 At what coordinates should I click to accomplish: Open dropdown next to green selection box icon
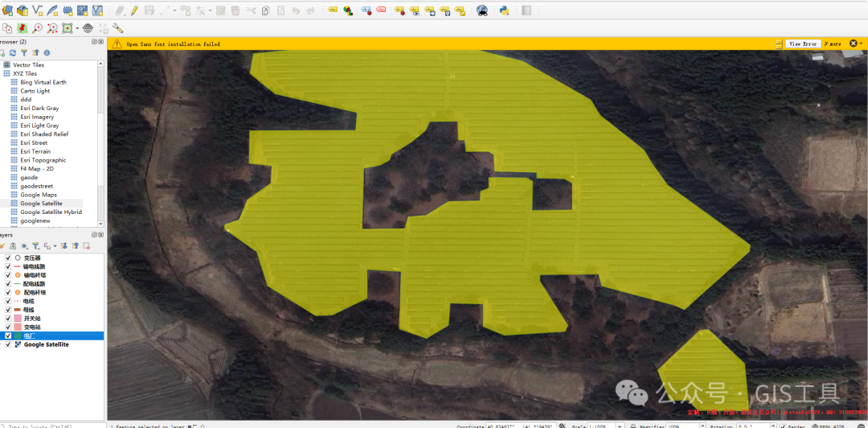(x=77, y=27)
